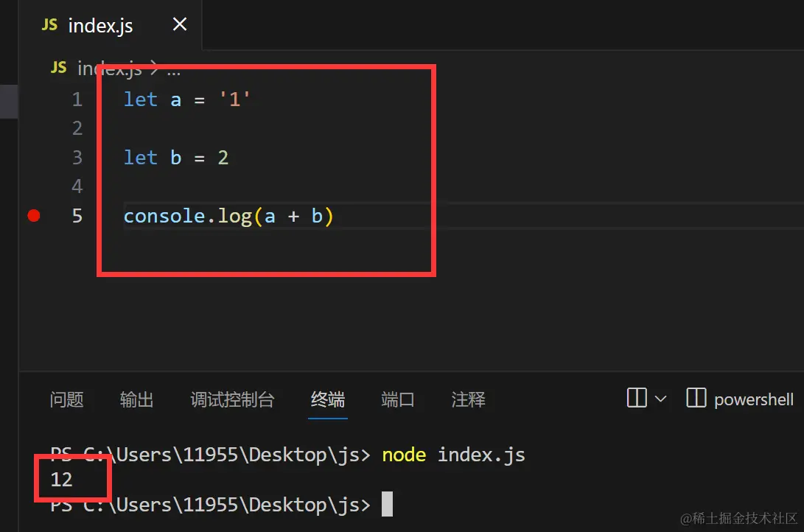Image resolution: width=804 pixels, height=532 pixels.
Task: Switch to the 输出 panel tab
Action: pyautogui.click(x=136, y=399)
